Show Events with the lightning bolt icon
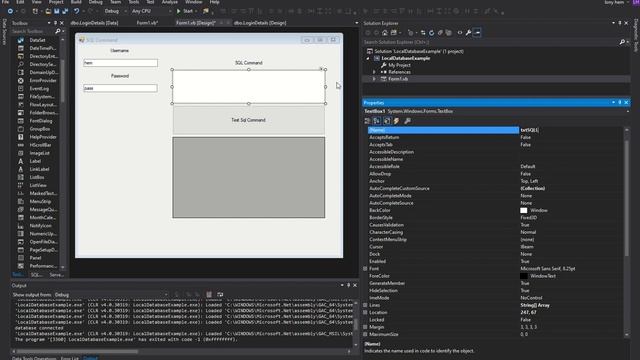The height and width of the screenshot is (360, 640). pos(396,121)
